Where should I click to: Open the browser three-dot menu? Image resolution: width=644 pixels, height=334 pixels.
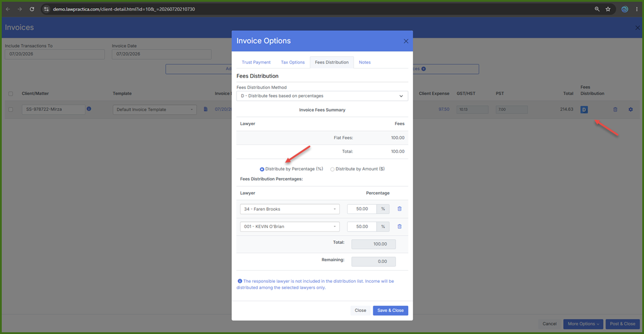point(636,9)
